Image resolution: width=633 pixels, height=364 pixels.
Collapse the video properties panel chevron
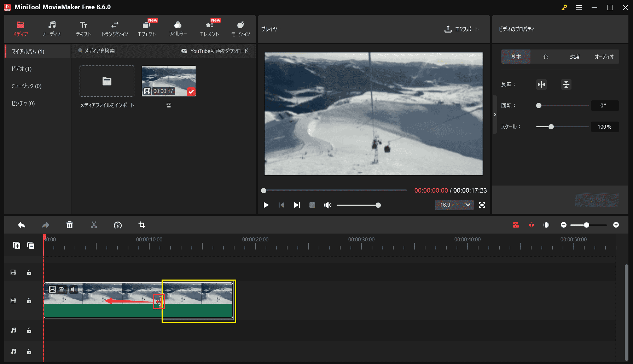click(495, 115)
